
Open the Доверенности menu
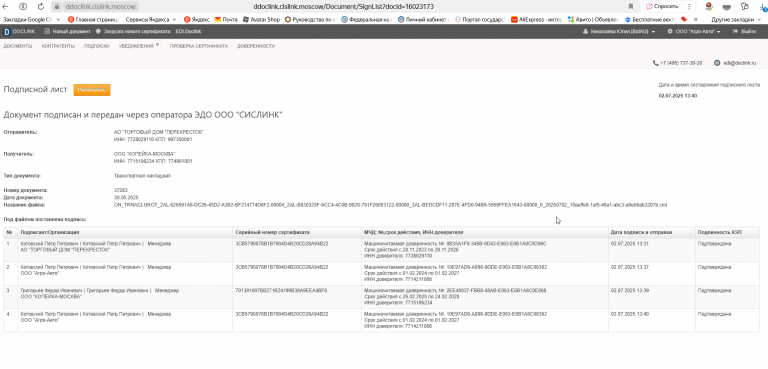coord(256,46)
